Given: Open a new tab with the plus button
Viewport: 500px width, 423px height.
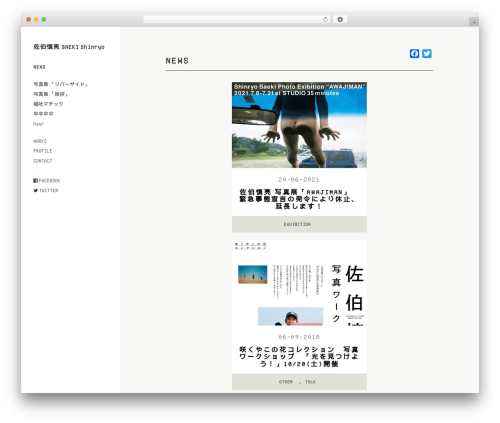Looking at the screenshot, I should coord(474,22).
